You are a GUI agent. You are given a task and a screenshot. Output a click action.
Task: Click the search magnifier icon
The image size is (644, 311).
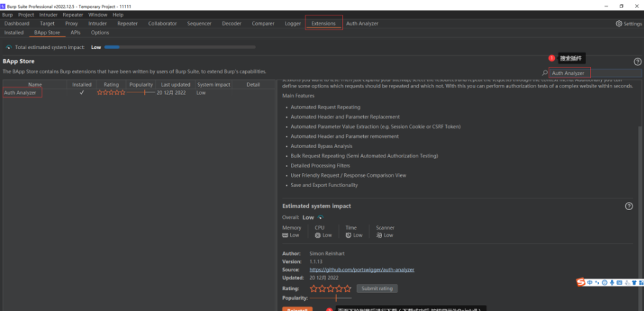pyautogui.click(x=544, y=73)
